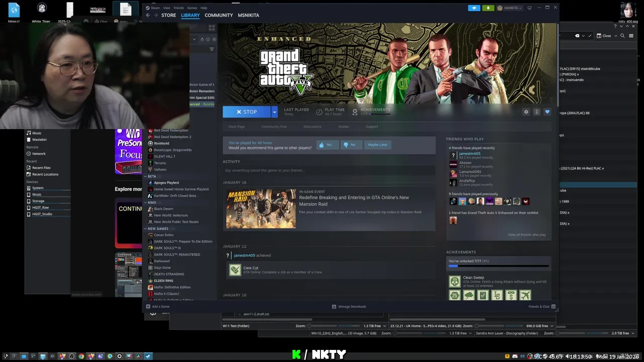The image size is (644, 362).
Task: Select Conan Exiles in the library
Action: [x=164, y=235]
